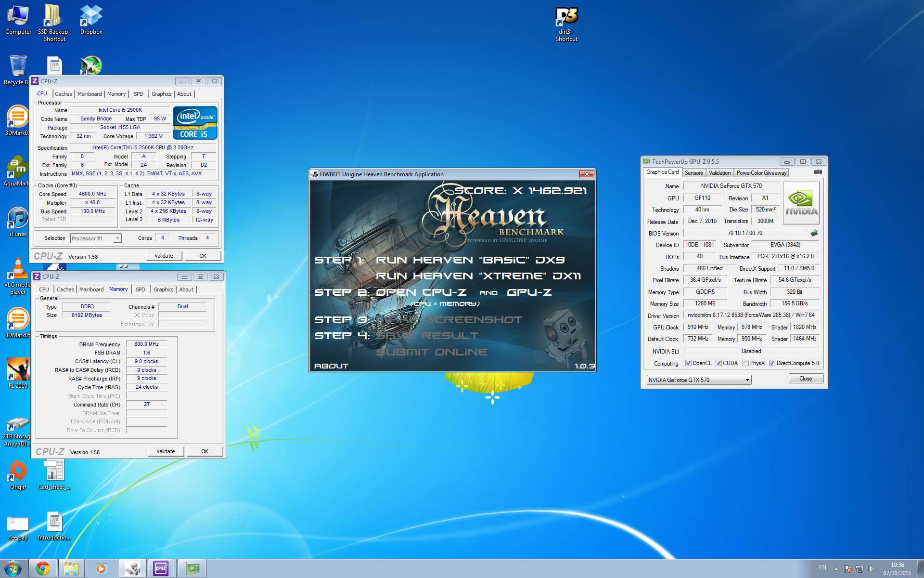The width and height of the screenshot is (924, 578).
Task: Launch VLC media player from the desktop
Action: 17,276
